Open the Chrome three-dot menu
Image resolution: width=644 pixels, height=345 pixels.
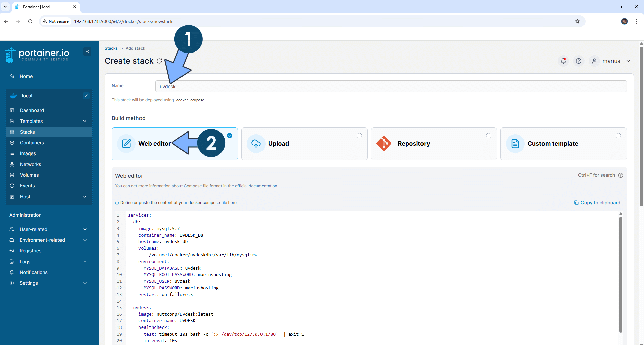[637, 21]
